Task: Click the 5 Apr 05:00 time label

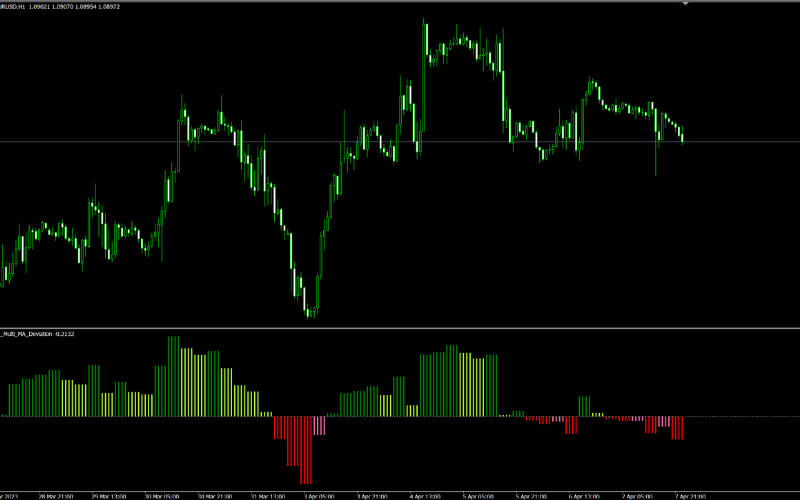Action: tap(478, 495)
